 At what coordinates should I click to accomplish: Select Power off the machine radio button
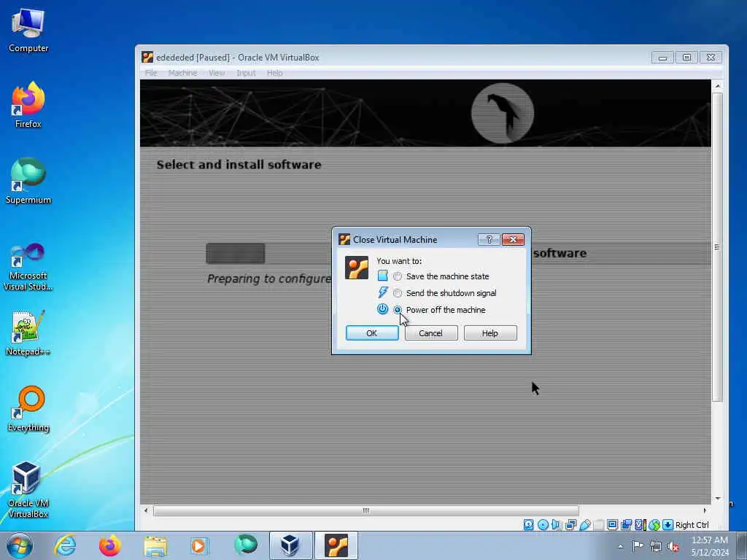click(x=398, y=309)
